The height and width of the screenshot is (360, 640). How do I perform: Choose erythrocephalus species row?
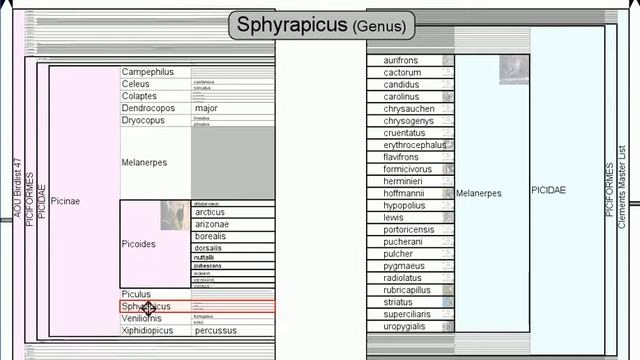coord(411,145)
